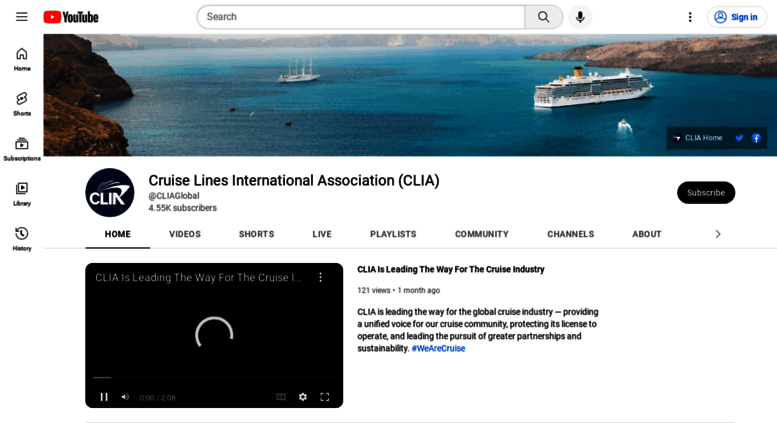Switch to the LIVE tab
The height and width of the screenshot is (423, 777).
(322, 234)
